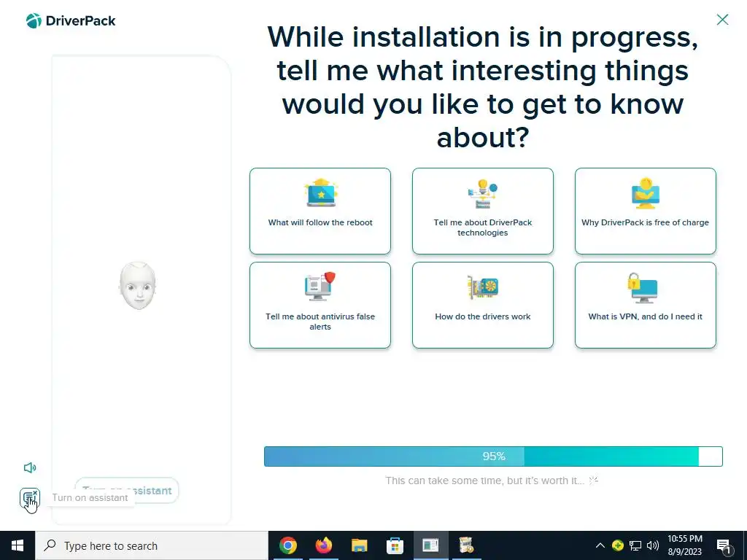Click the graphics card icon

coord(483,287)
